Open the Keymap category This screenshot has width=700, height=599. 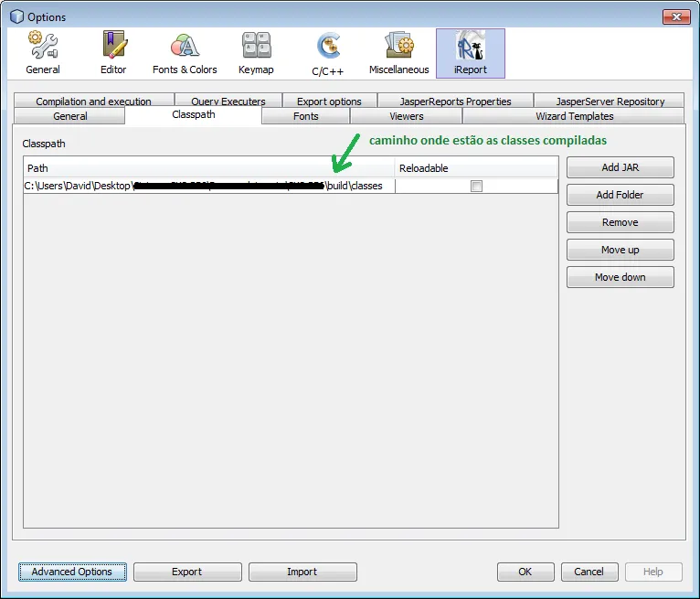(256, 53)
